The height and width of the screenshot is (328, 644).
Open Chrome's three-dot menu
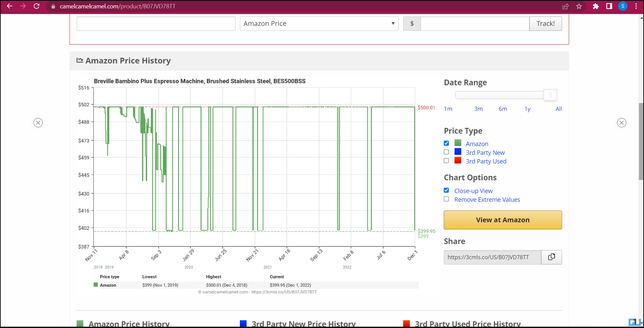[636, 6]
